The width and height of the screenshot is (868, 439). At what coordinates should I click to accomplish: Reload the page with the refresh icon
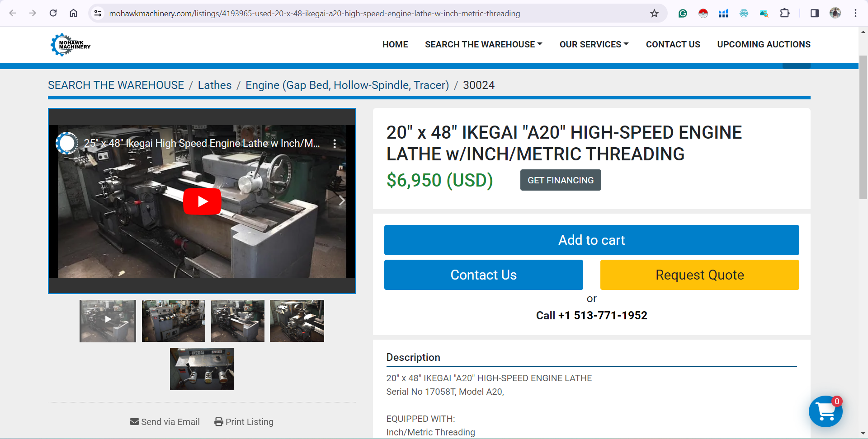(53, 13)
